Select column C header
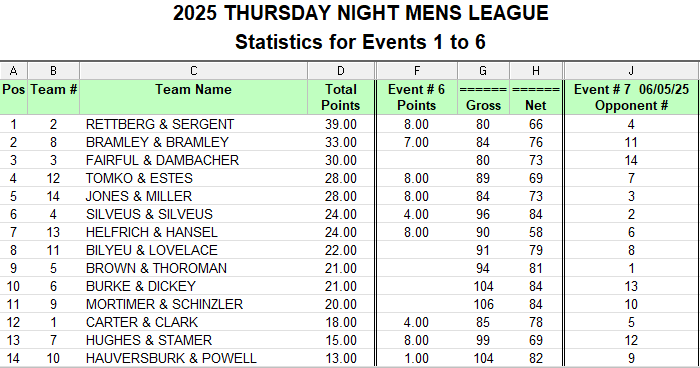This screenshot has height=368, width=700. point(193,71)
